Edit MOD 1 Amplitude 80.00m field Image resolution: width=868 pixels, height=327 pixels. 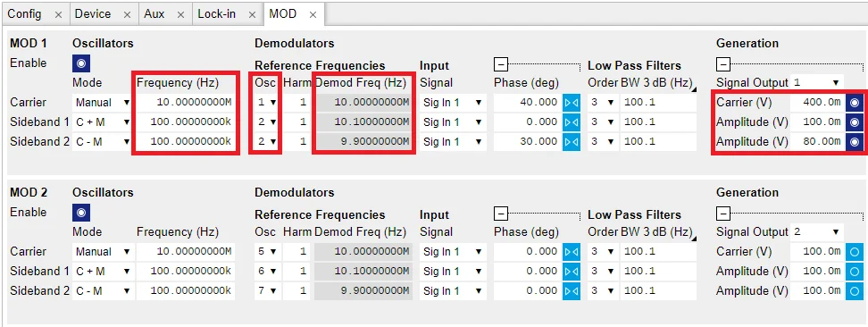(x=817, y=142)
